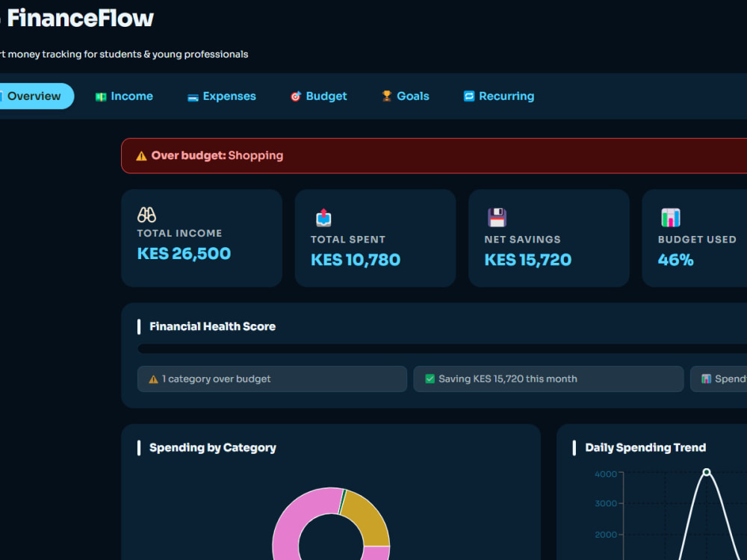The height and width of the screenshot is (560, 747).
Task: Click the NET SAVINGS card label
Action: (522, 240)
